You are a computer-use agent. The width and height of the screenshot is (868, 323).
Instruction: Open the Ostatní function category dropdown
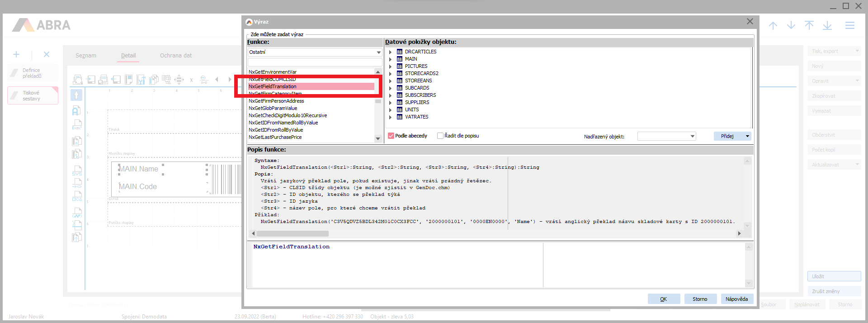[x=378, y=52]
